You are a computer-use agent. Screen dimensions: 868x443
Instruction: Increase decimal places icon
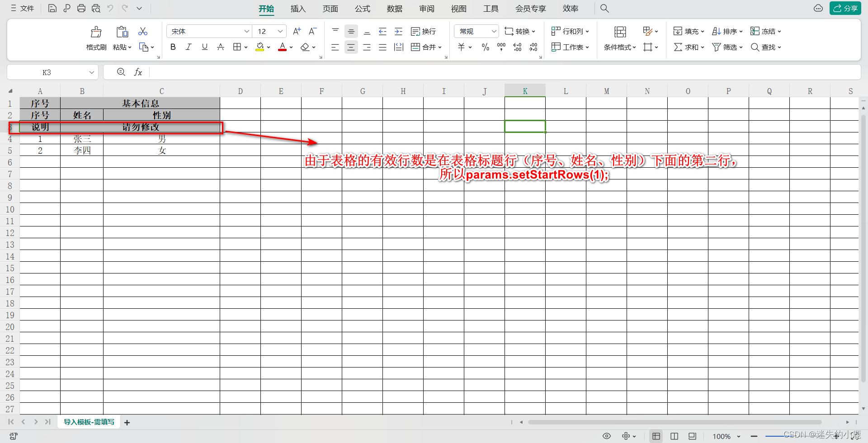coord(517,47)
